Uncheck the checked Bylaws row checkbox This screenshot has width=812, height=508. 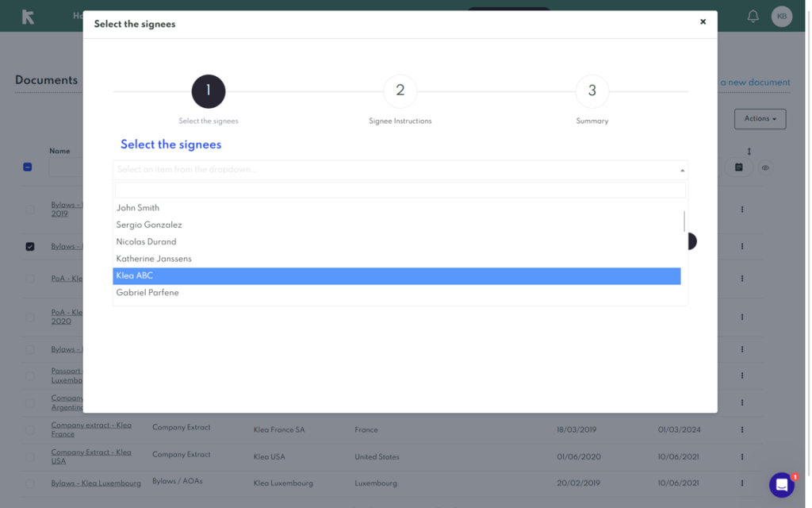[x=30, y=247]
